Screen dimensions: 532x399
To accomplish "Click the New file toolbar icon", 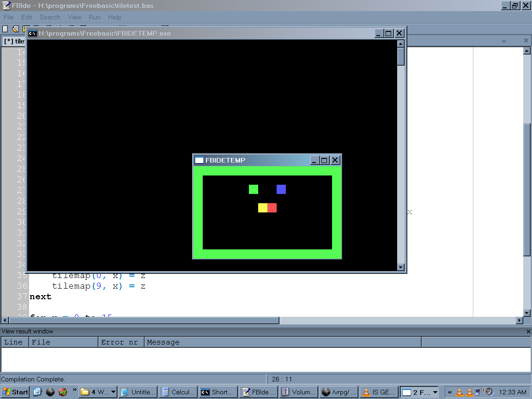I will coord(5,29).
